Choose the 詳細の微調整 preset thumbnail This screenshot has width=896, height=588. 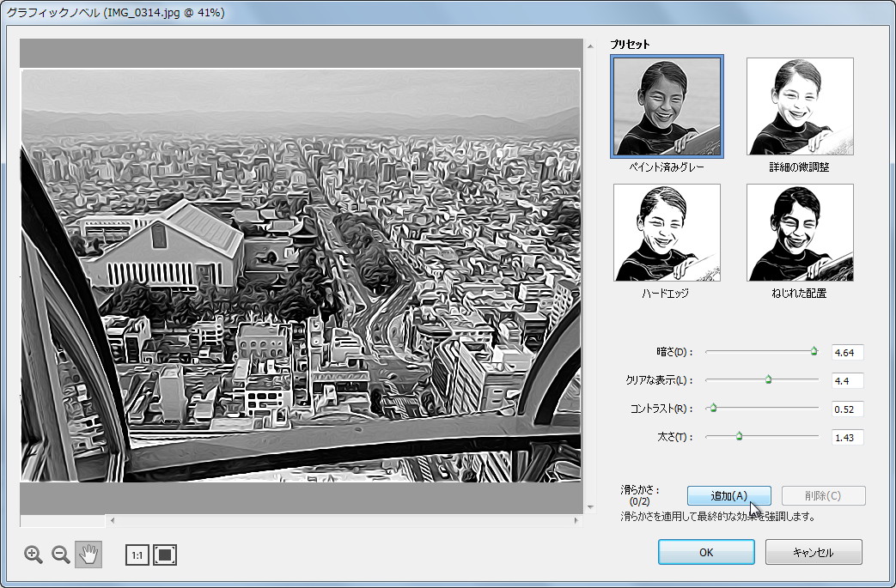[x=800, y=106]
